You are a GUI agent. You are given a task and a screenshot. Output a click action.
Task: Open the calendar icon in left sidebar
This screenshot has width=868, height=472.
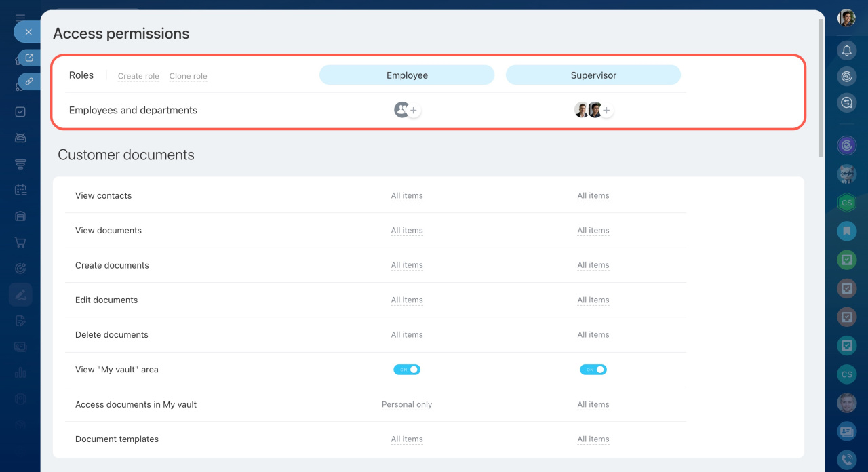click(20, 190)
